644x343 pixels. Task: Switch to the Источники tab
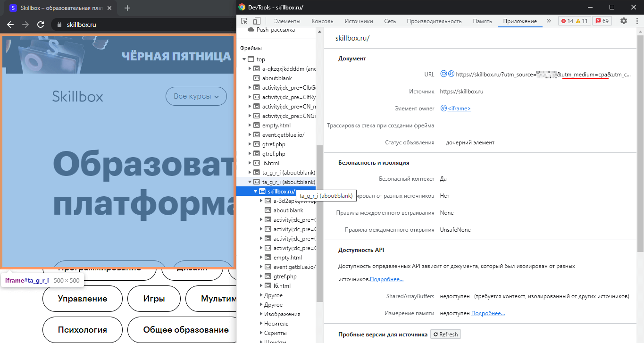point(359,21)
